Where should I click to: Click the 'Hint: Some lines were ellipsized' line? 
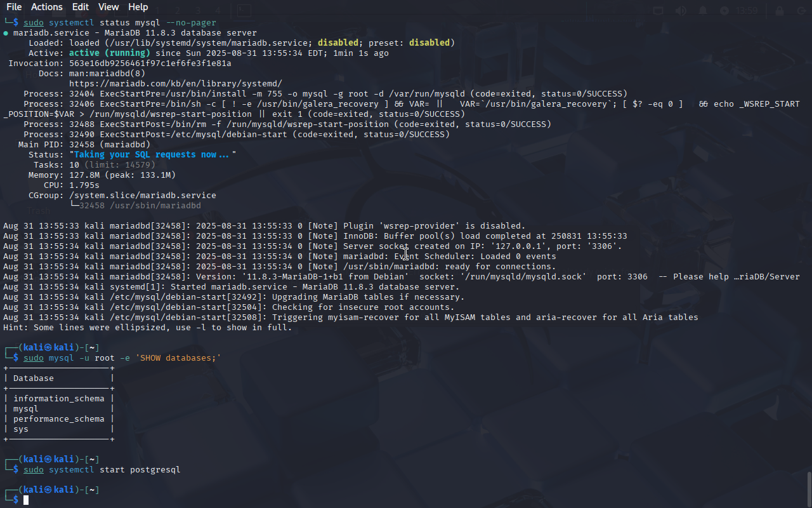(x=148, y=328)
